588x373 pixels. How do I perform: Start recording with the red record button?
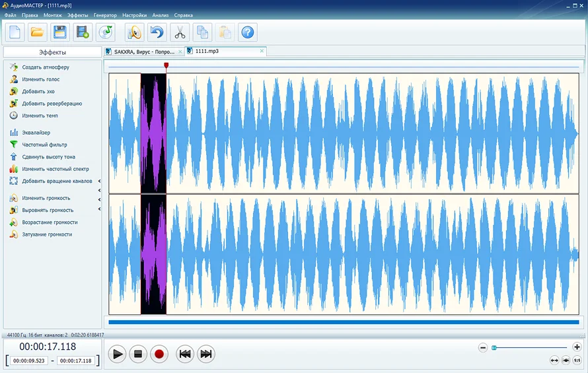tap(159, 355)
